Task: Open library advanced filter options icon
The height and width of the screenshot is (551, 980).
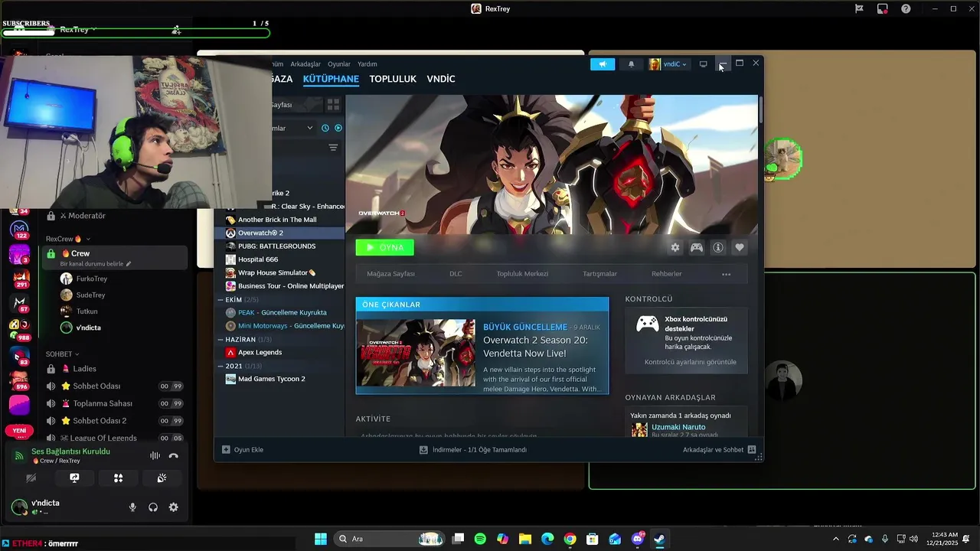Action: tap(333, 148)
